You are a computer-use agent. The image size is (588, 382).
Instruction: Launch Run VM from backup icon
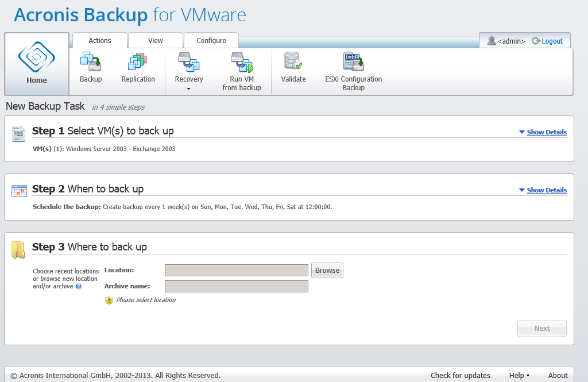coord(241,62)
